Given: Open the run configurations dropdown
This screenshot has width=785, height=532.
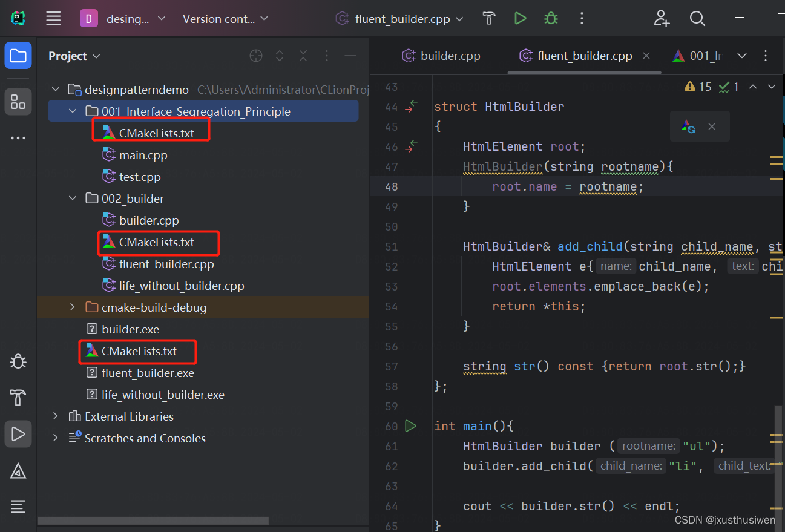Looking at the screenshot, I should [399, 18].
